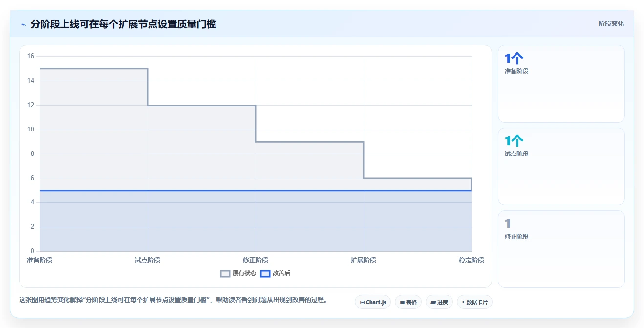This screenshot has width=644, height=328.
Task: Click the blue 改善后 legend swatch
Action: [x=265, y=273]
